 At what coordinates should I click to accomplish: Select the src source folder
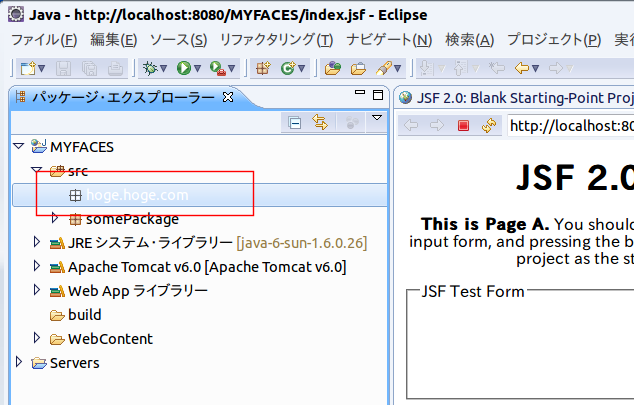pyautogui.click(x=78, y=171)
